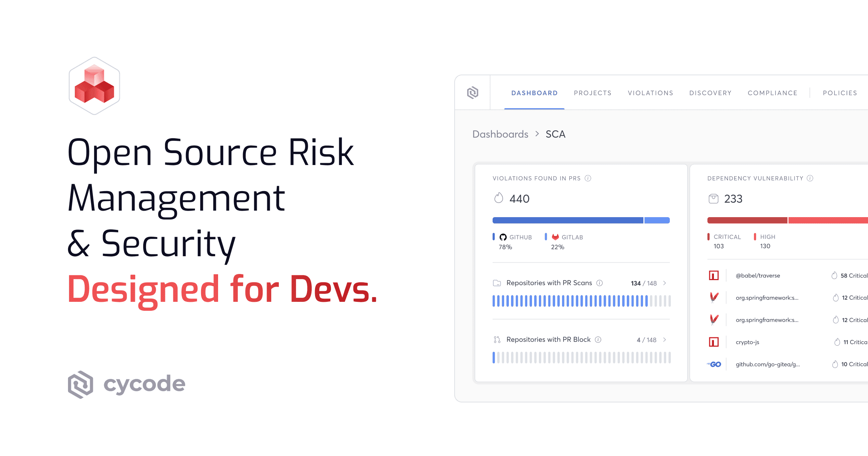Click the blue GitHub/GitLab violations bar
The image size is (868, 456).
coord(581,220)
